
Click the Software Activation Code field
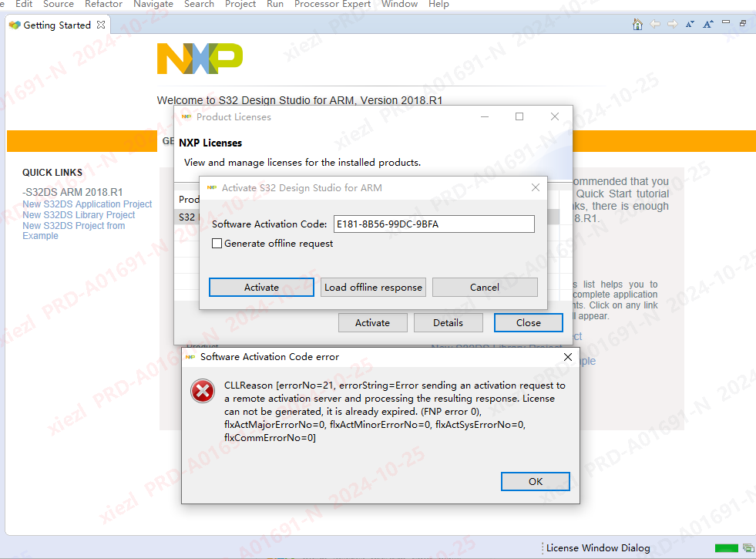point(434,224)
